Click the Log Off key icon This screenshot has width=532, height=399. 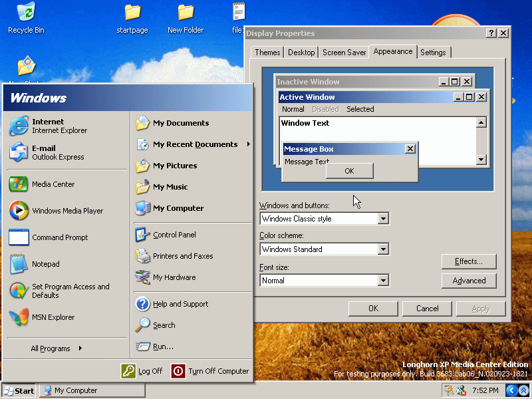128,371
